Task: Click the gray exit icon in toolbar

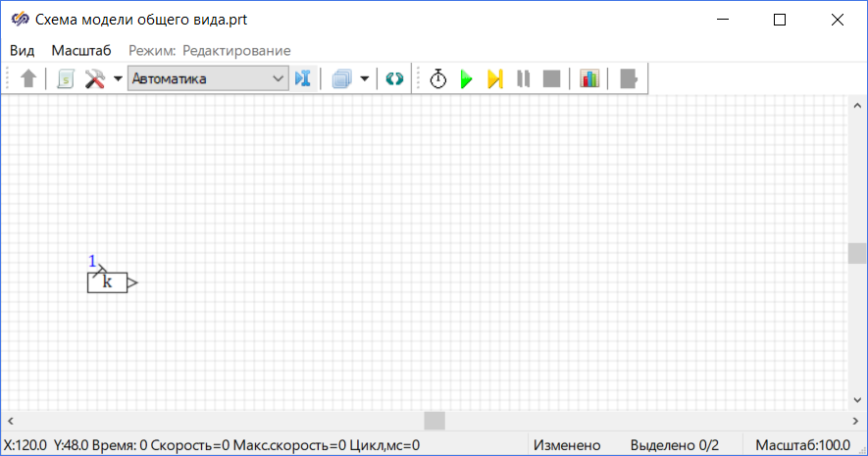Action: tap(629, 79)
